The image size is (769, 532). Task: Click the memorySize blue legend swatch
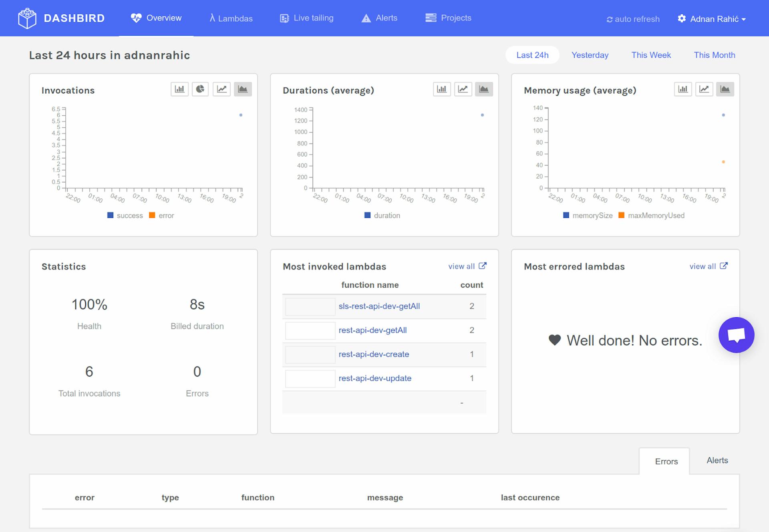[566, 216]
